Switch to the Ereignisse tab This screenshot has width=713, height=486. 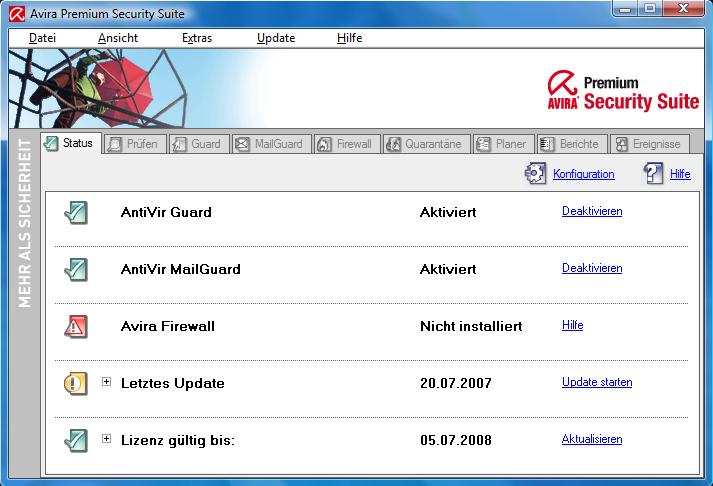[650, 144]
